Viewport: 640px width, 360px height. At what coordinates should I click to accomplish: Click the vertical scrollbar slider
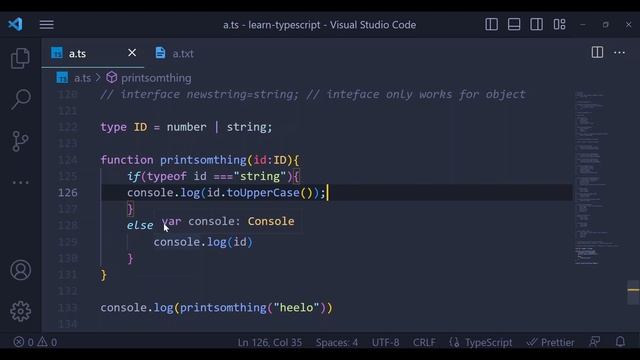click(x=633, y=292)
